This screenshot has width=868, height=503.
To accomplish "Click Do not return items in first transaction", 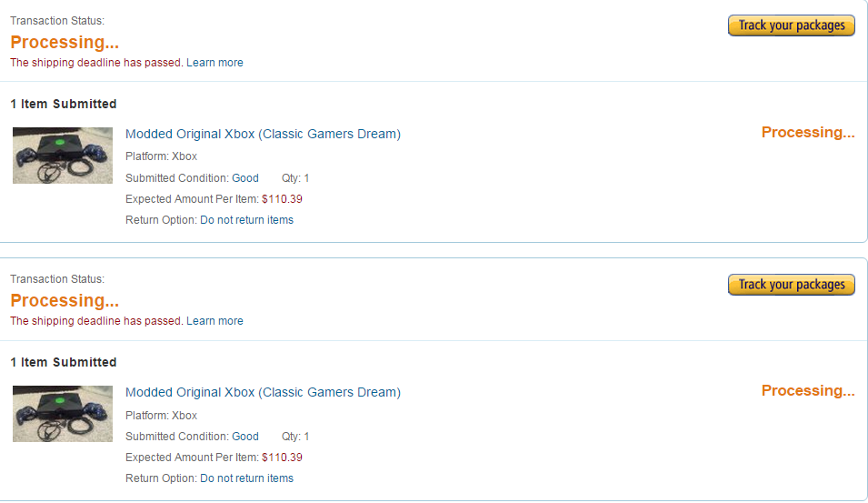I will click(247, 220).
